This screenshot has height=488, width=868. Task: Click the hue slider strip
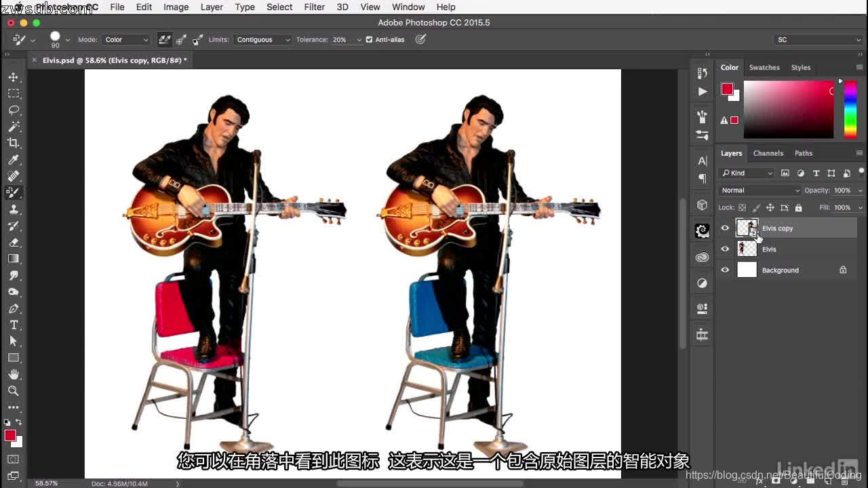coord(850,110)
